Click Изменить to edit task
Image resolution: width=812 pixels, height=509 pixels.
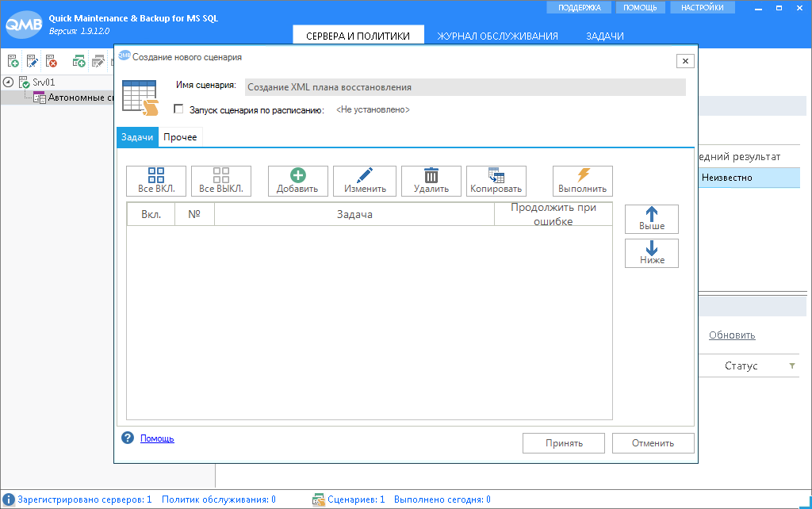click(x=365, y=181)
